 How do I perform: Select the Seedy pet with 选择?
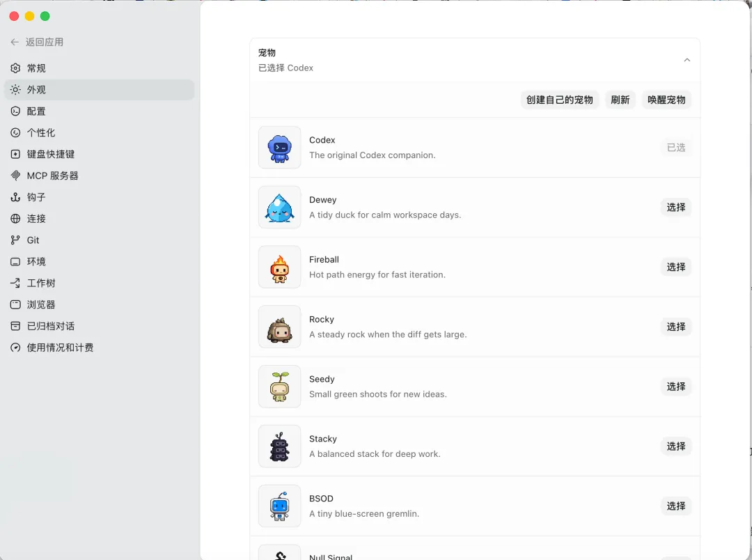675,387
